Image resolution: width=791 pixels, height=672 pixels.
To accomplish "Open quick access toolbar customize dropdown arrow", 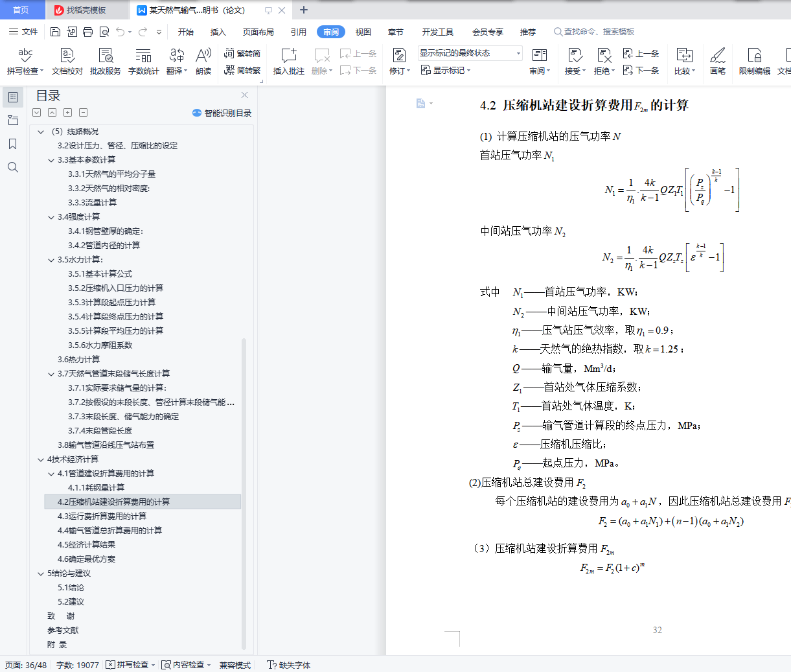I will (159, 32).
